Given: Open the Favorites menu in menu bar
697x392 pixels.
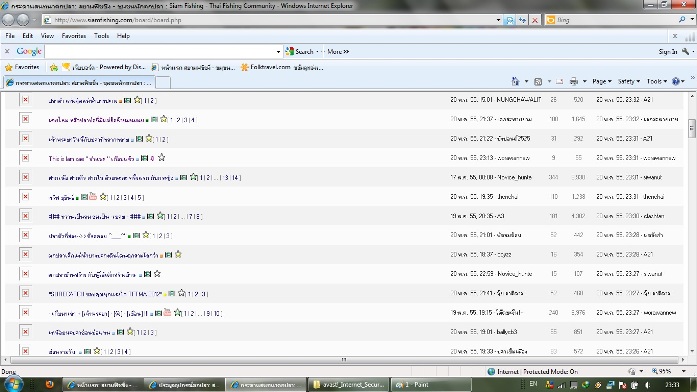Looking at the screenshot, I should click(73, 36).
